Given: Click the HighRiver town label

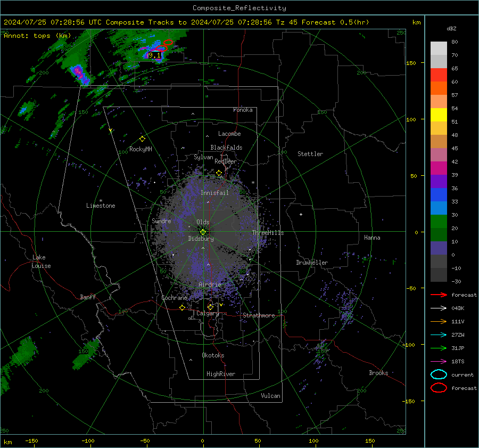Looking at the screenshot, I should [x=221, y=374].
